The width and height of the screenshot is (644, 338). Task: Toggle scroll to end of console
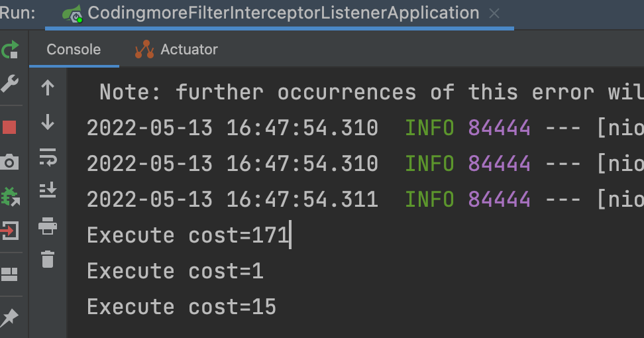48,192
